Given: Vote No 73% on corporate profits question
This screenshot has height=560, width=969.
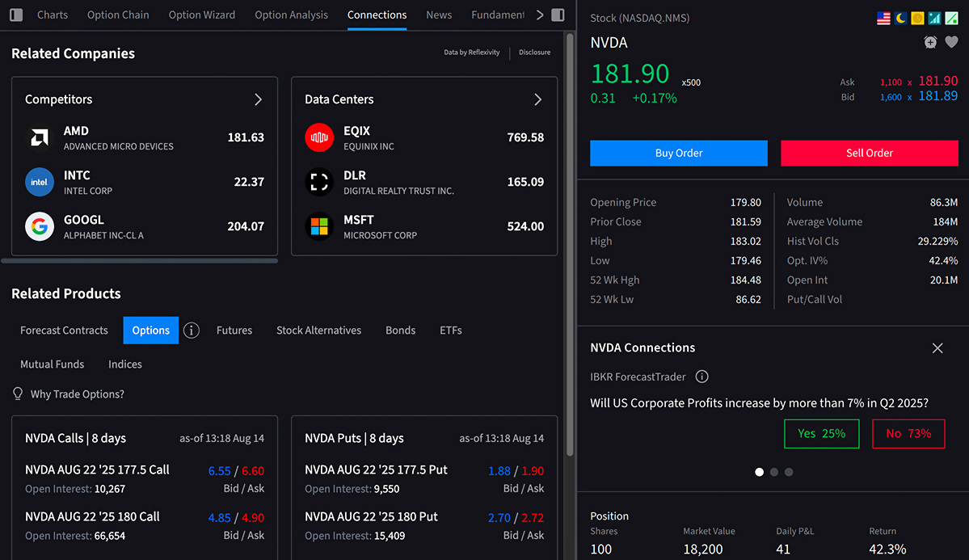Looking at the screenshot, I should [x=908, y=433].
